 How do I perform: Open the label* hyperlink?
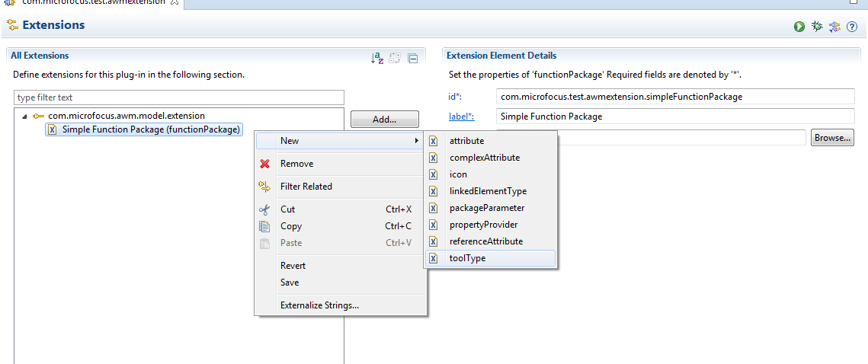tap(460, 117)
